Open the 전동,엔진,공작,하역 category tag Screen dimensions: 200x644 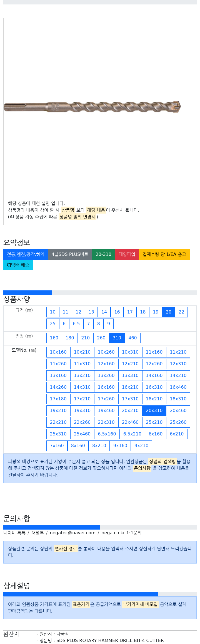(26, 254)
